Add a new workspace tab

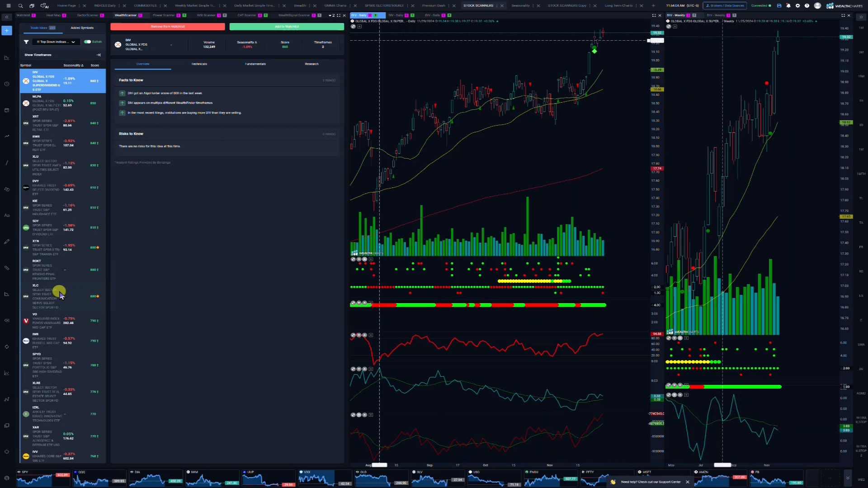653,6
